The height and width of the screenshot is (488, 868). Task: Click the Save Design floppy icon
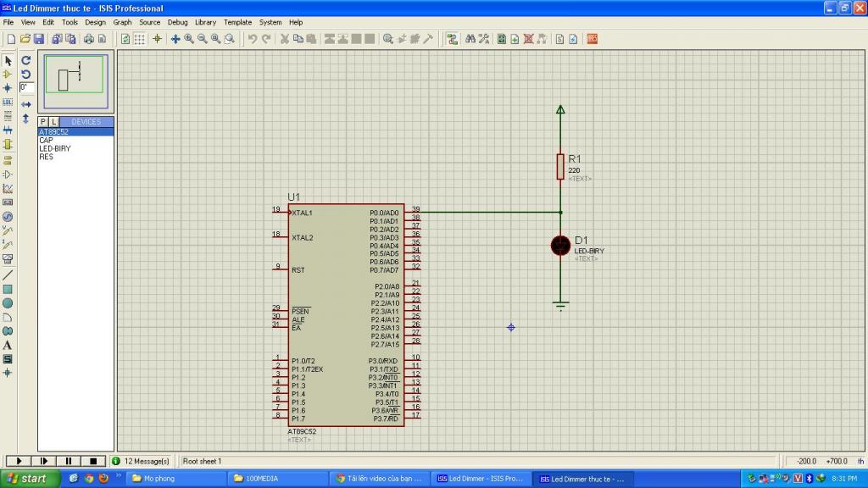coord(38,39)
